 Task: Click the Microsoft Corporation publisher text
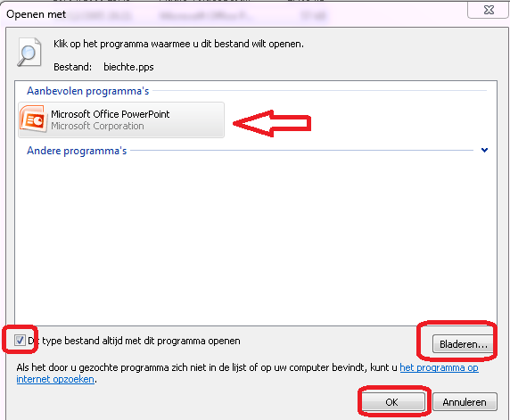97,126
